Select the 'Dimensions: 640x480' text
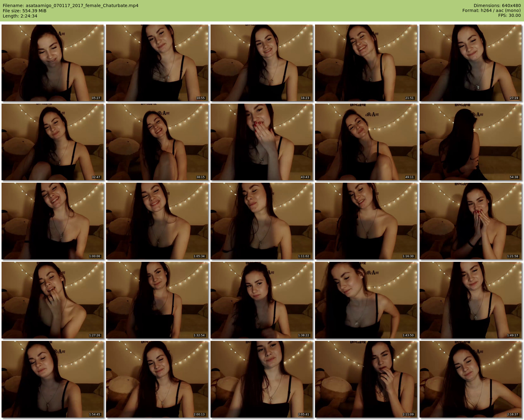Viewport: 524px width, 420px height. [x=497, y=6]
